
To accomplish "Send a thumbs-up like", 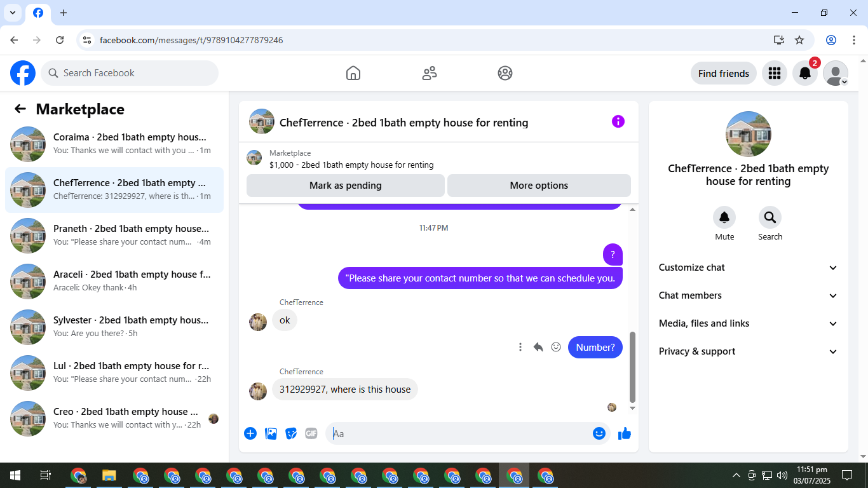I will coord(625,433).
